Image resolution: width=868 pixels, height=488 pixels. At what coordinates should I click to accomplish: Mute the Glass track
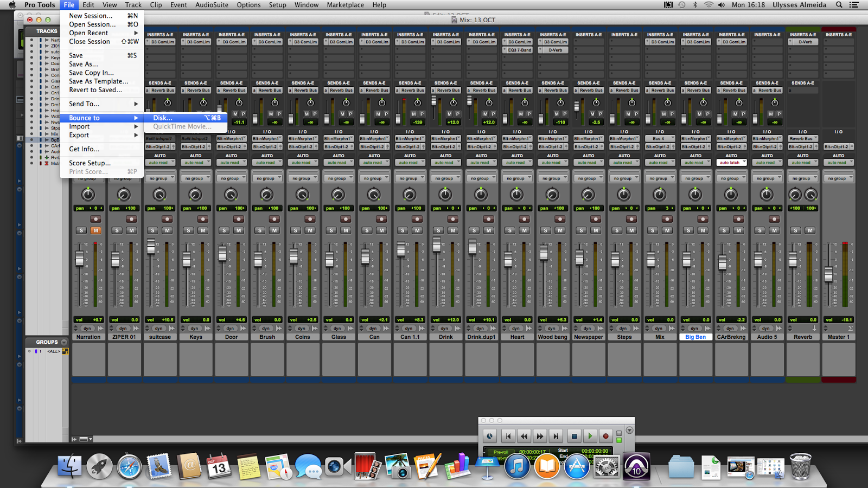[346, 230]
